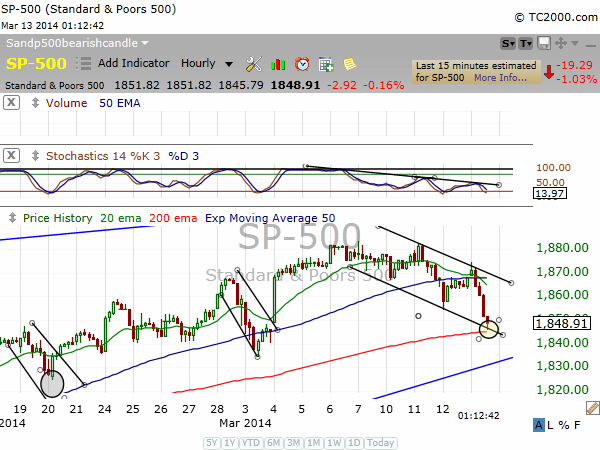Click the green 20 ema label
The width and height of the screenshot is (600, 450).
121,218
